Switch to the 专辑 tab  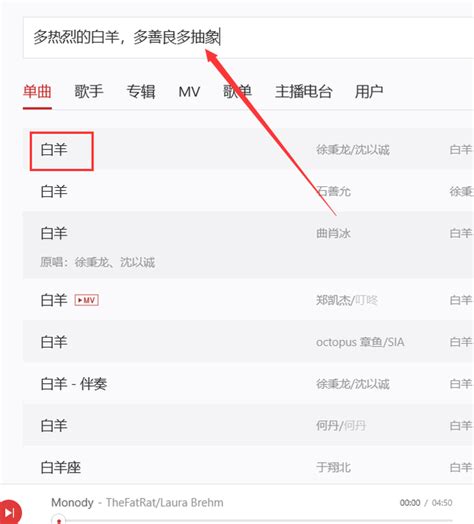pos(141,91)
